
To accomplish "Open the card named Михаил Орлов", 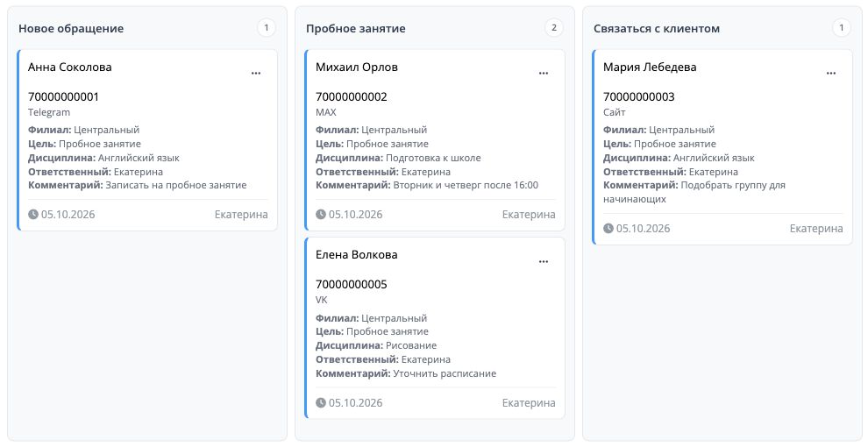I will (357, 67).
